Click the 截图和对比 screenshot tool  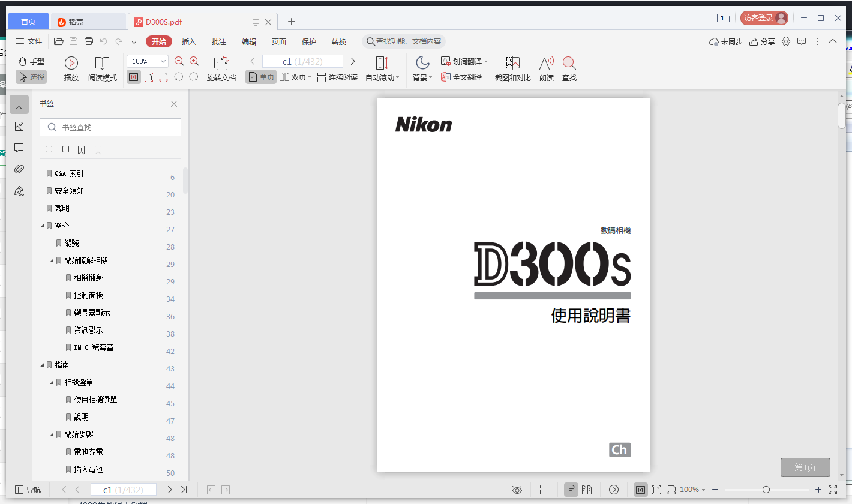pos(512,68)
